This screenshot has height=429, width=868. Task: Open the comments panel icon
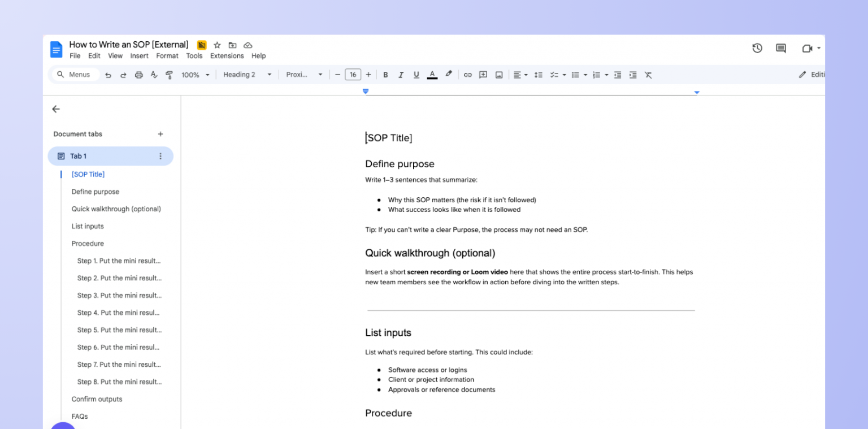point(781,49)
